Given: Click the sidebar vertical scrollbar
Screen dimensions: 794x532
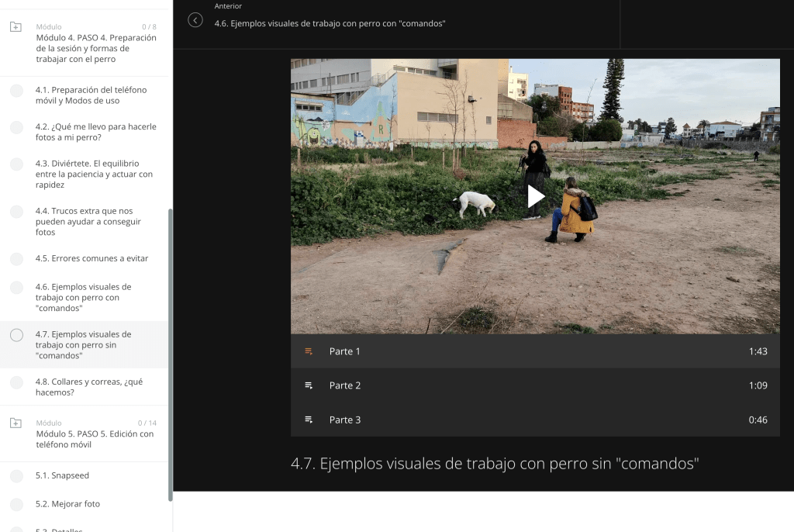Looking at the screenshot, I should pyautogui.click(x=170, y=354).
